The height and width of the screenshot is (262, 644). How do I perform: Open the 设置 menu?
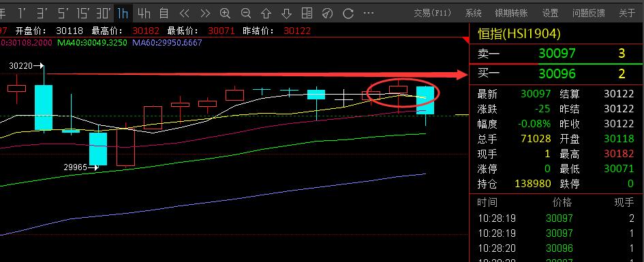tap(551, 13)
